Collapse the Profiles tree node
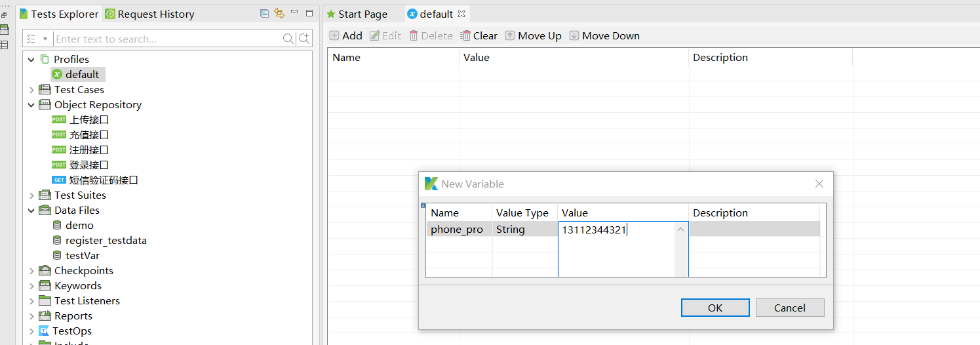This screenshot has height=345, width=980. coord(31,60)
